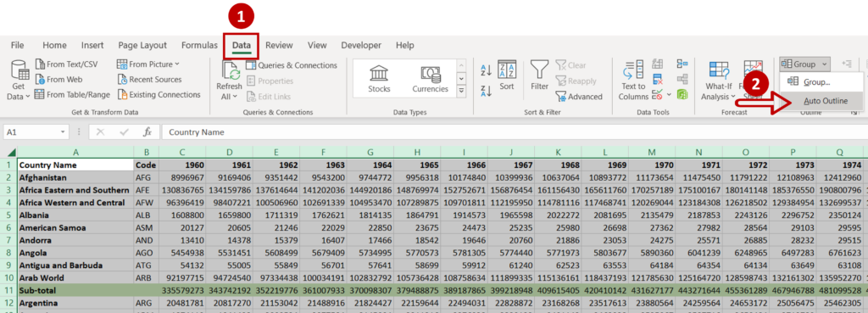Screen dimensions: 868x313
Task: Choose the Stocks data type
Action: tap(379, 78)
